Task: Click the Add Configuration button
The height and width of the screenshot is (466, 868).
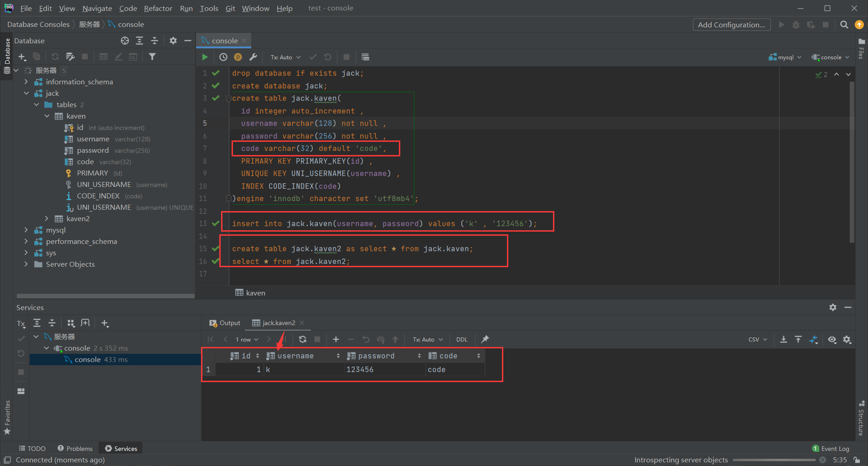Action: click(731, 25)
